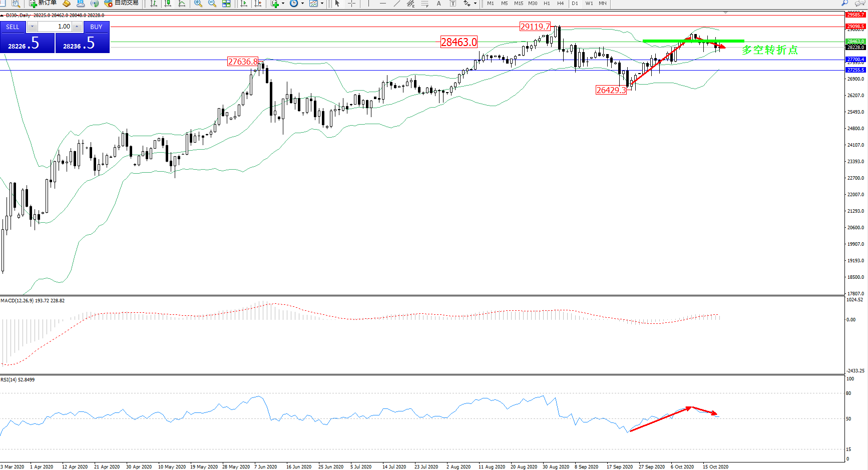Switch chart to line chart display
Screen dimensions: 868x470
182,4
